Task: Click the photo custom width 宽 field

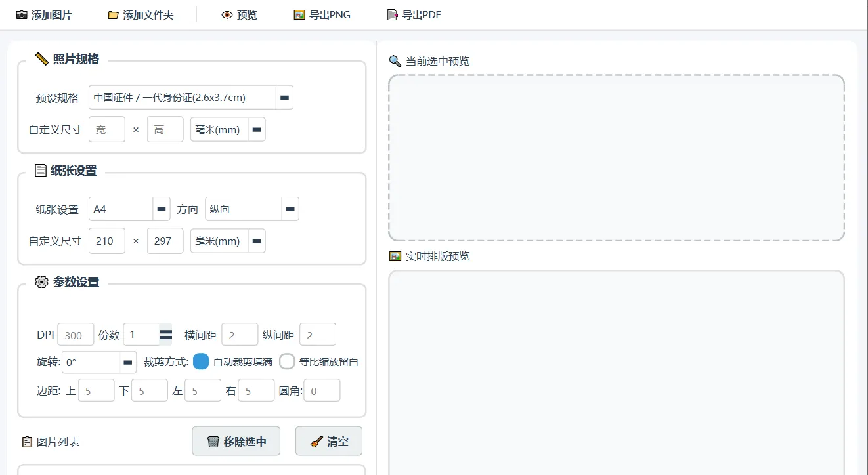Action: 106,130
